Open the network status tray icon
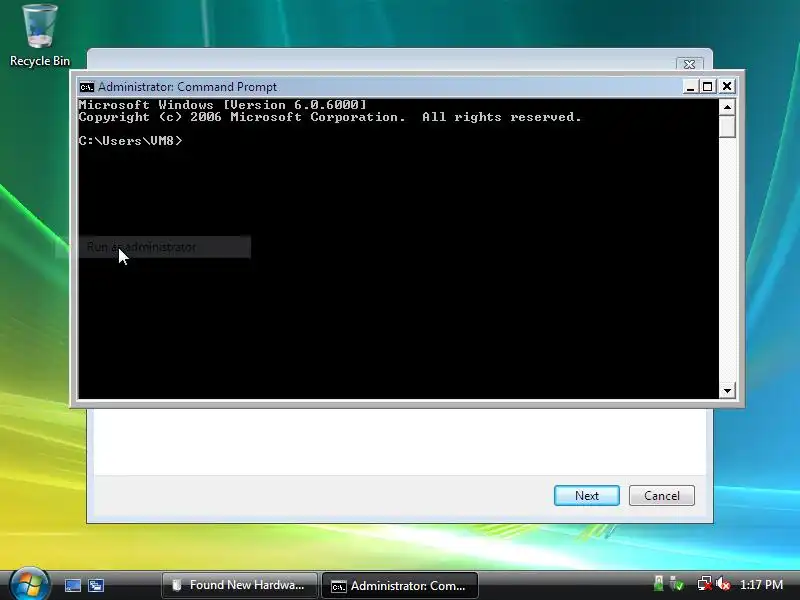 click(x=704, y=584)
